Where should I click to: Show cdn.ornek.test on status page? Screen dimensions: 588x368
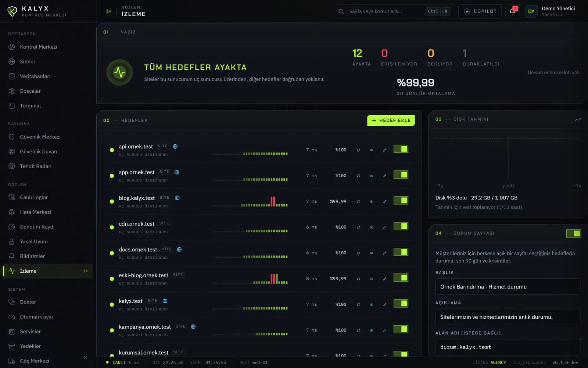pyautogui.click(x=372, y=227)
